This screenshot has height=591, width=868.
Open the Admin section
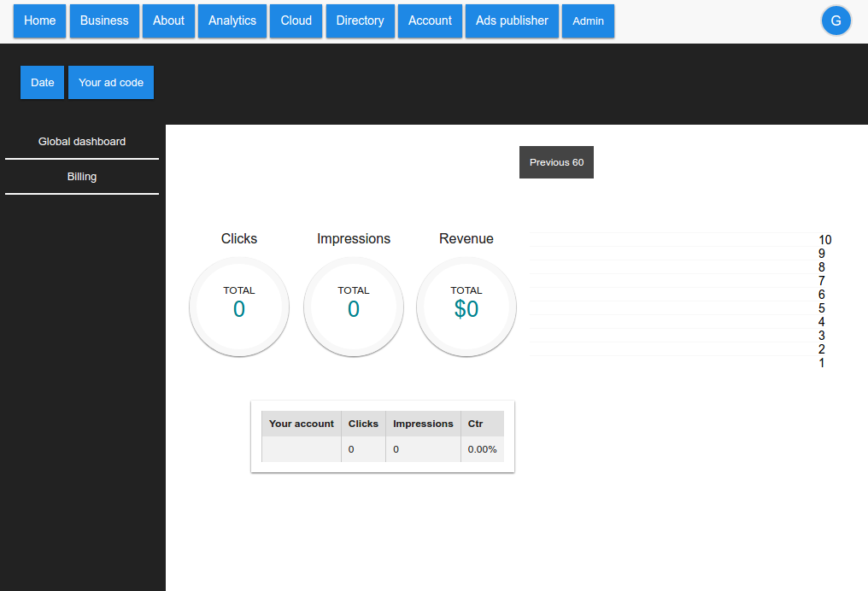point(588,21)
